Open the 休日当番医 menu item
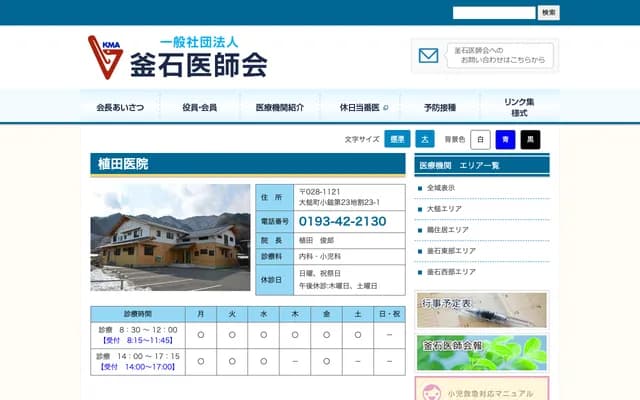 [x=360, y=107]
